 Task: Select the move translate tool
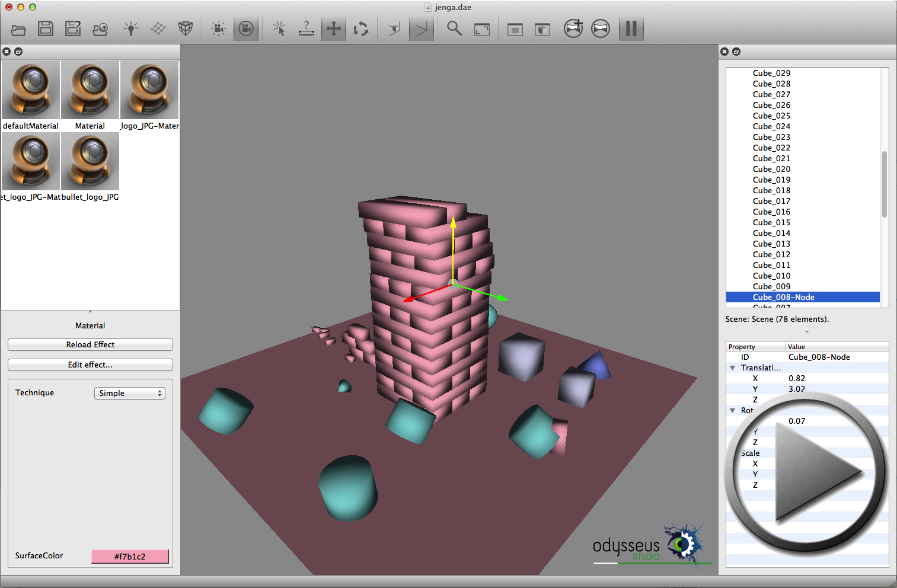334,28
